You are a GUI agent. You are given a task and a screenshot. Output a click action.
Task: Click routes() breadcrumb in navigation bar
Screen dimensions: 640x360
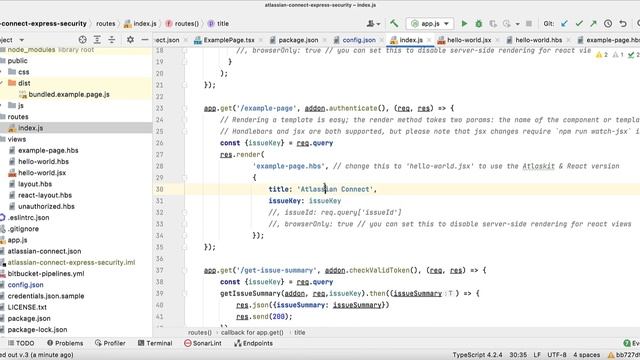(182, 24)
